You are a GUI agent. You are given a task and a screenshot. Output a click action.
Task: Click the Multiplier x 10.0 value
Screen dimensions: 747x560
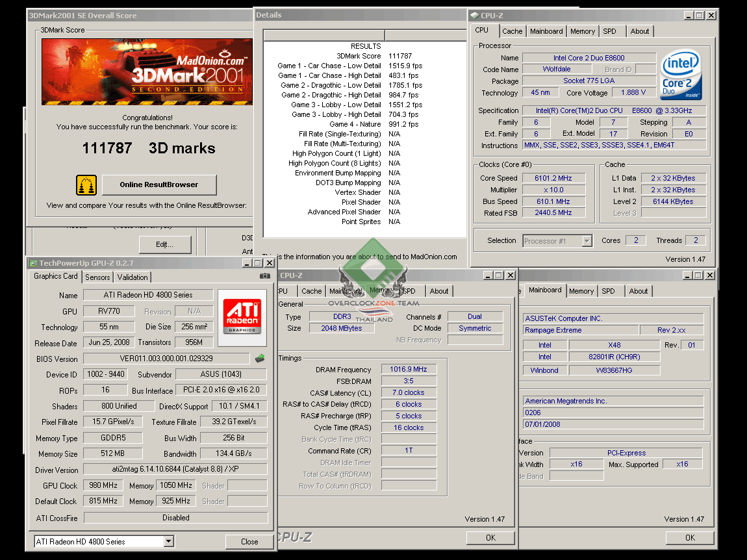coord(553,190)
